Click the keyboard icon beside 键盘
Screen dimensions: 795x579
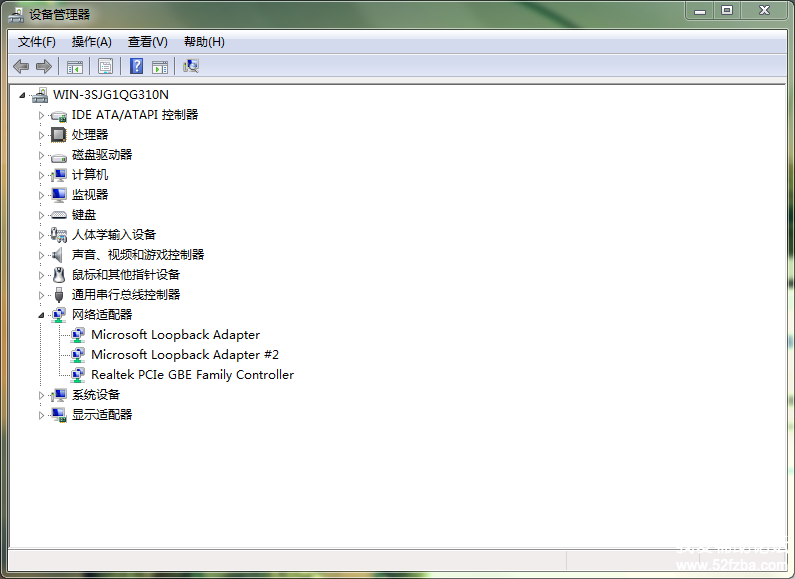[59, 215]
